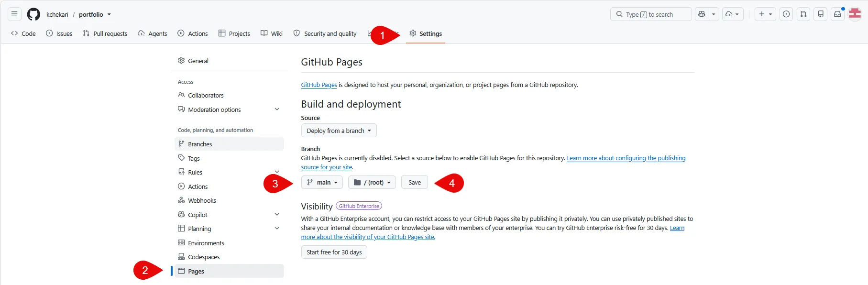Open the Actions tab in repository navigation

click(x=193, y=33)
